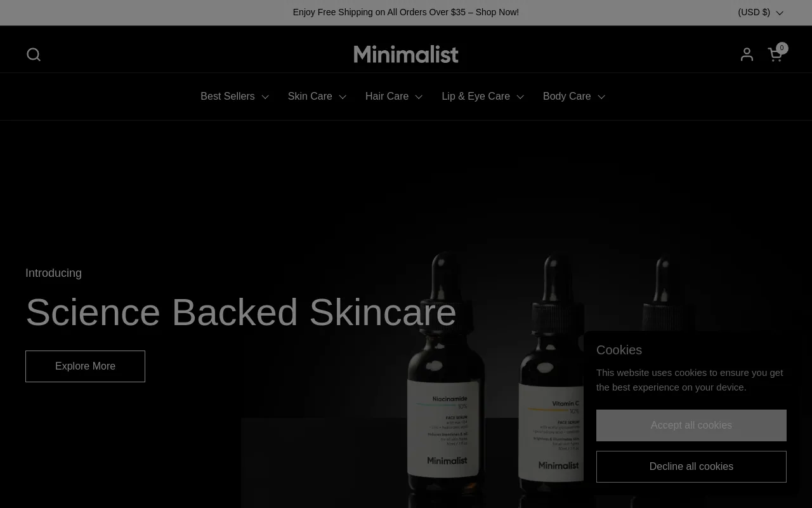Click the Explore More button
Viewport: 812px width, 508px height.
(85, 366)
